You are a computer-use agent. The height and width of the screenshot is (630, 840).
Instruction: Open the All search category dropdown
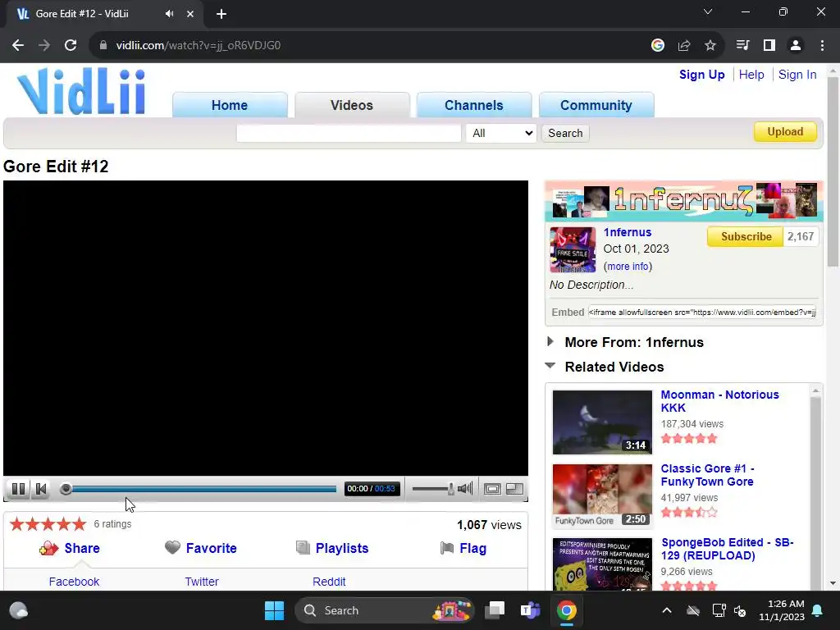click(x=501, y=133)
